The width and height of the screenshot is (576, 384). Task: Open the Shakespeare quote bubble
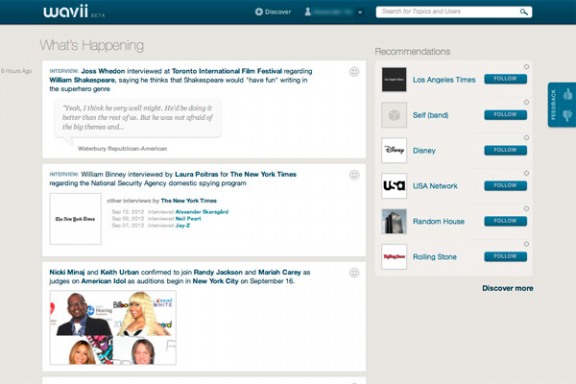coord(138,118)
